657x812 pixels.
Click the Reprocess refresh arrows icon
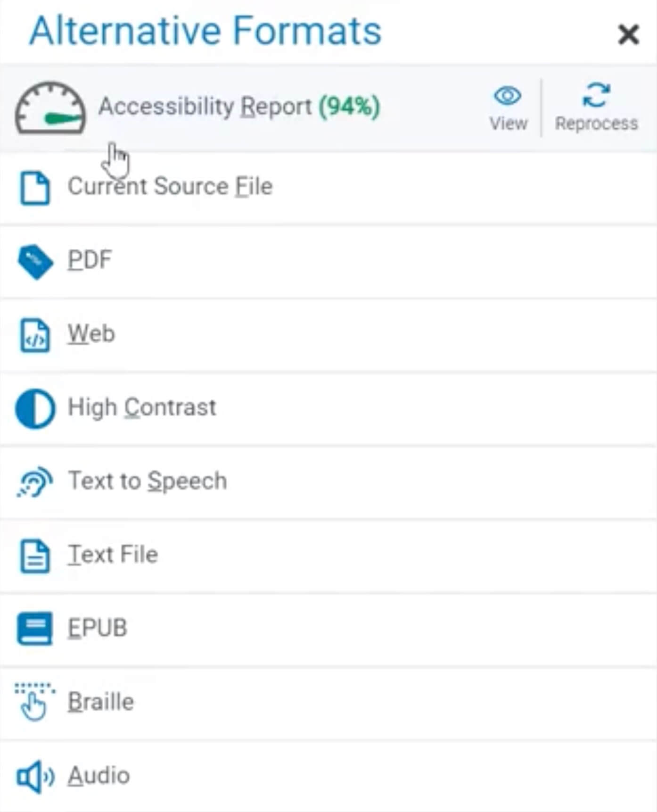596,95
